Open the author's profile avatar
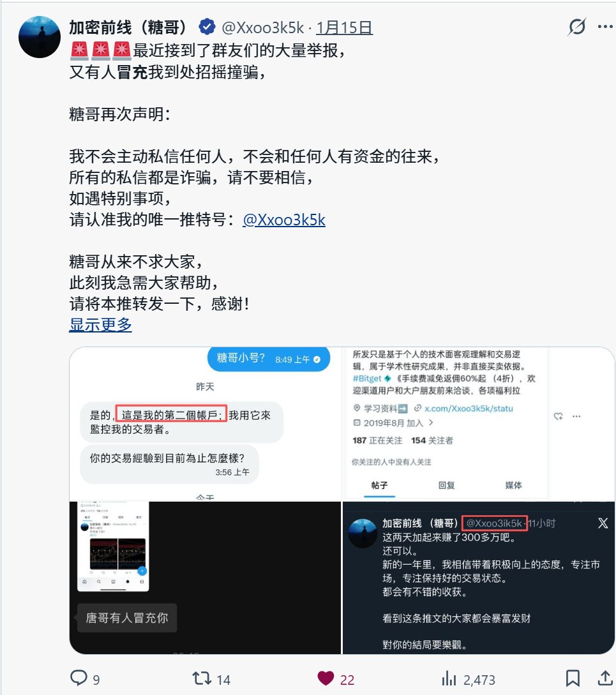This screenshot has height=695, width=616. pos(40,37)
